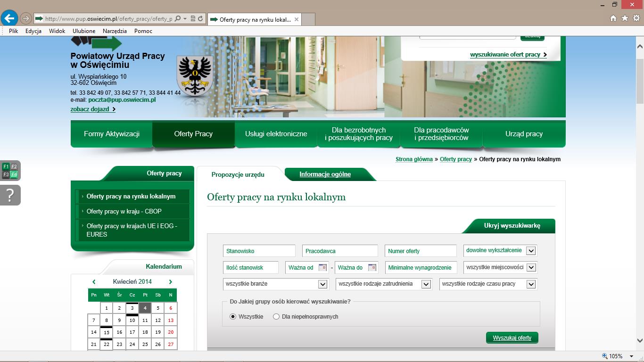Click the search magnifier in address bar

178,19
